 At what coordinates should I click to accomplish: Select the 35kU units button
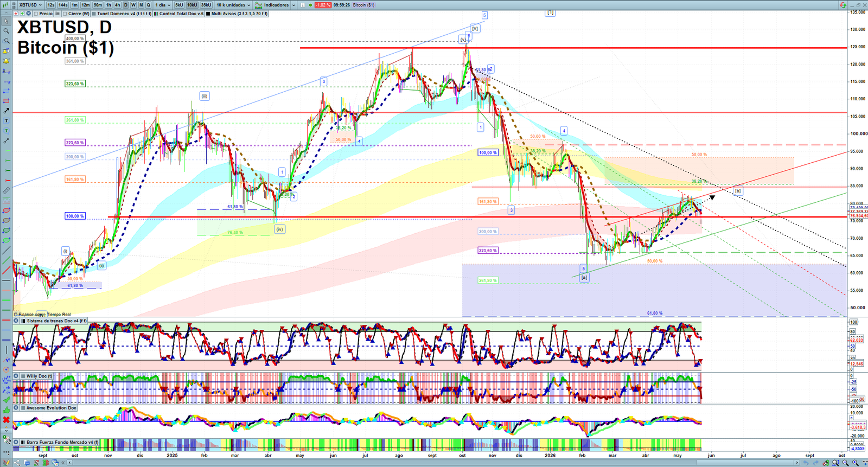pyautogui.click(x=206, y=5)
